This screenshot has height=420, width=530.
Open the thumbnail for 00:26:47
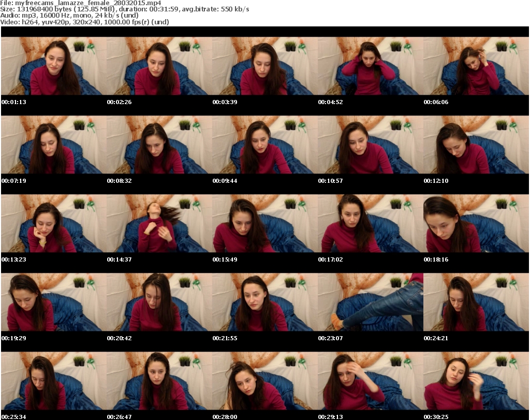[x=159, y=381]
